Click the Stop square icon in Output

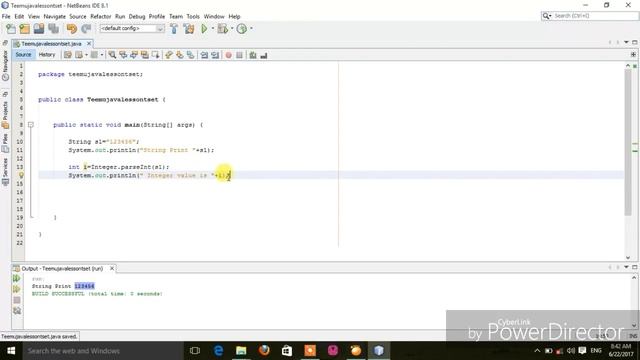(17, 300)
